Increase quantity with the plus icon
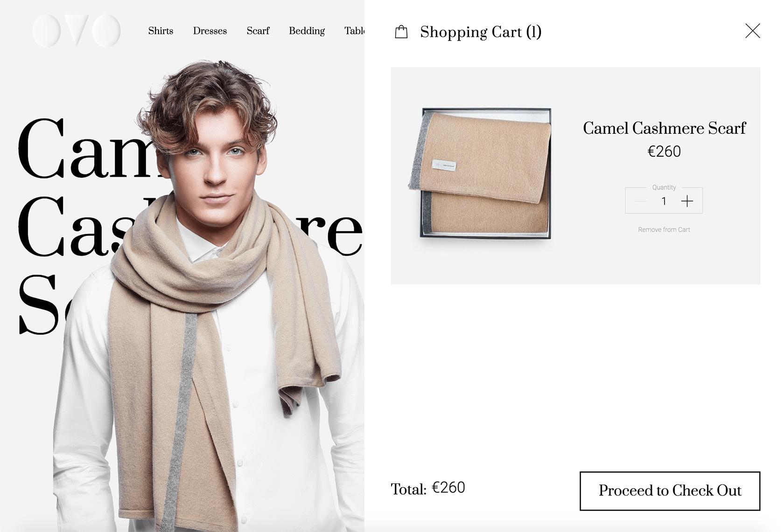784x532 pixels. point(687,201)
